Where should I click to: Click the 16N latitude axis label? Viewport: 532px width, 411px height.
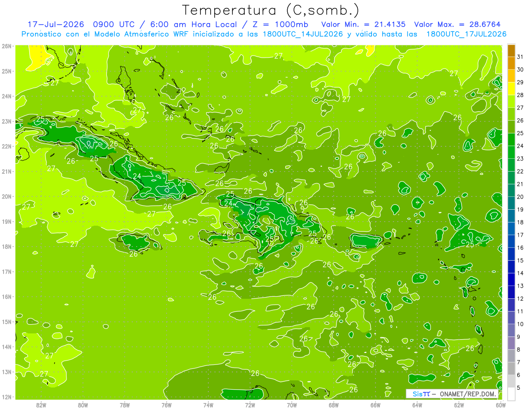(x=7, y=297)
